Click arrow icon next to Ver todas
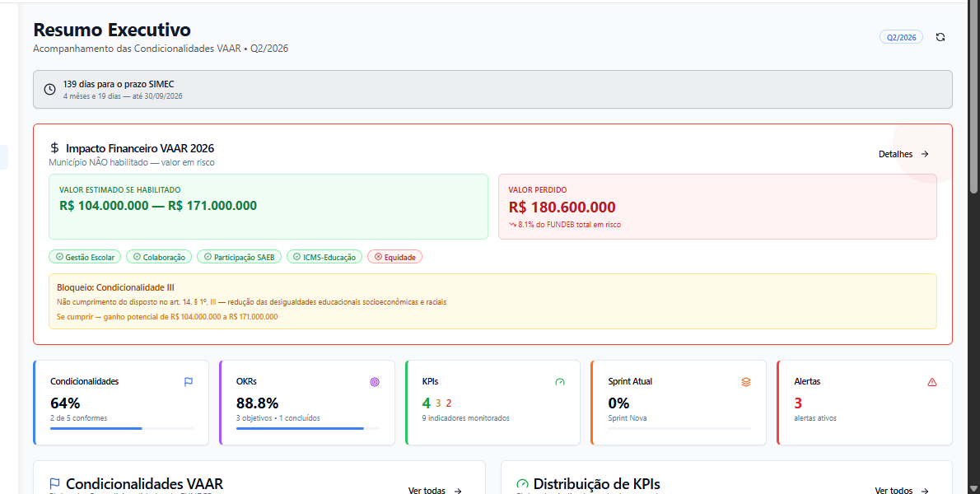This screenshot has width=980, height=494. pos(458,491)
